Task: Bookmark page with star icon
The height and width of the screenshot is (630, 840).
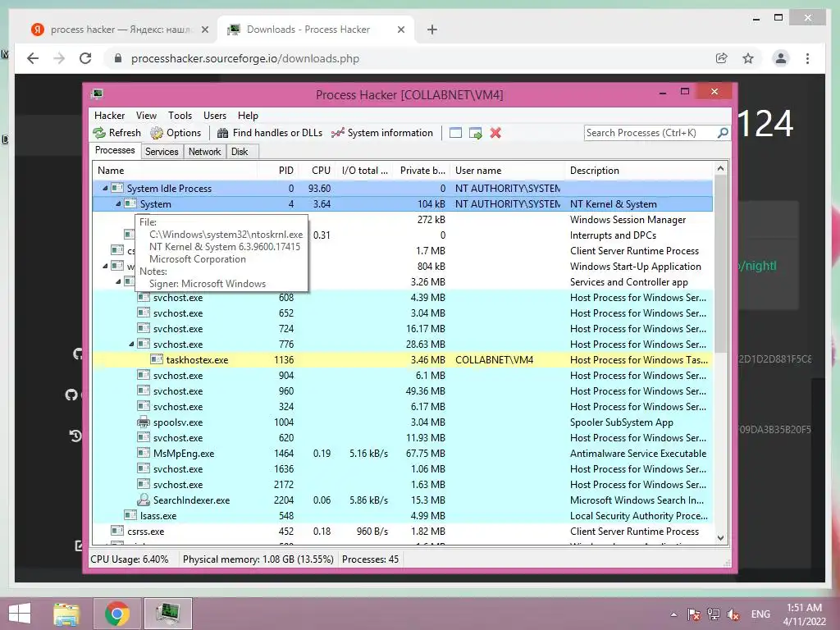Action: point(748,58)
